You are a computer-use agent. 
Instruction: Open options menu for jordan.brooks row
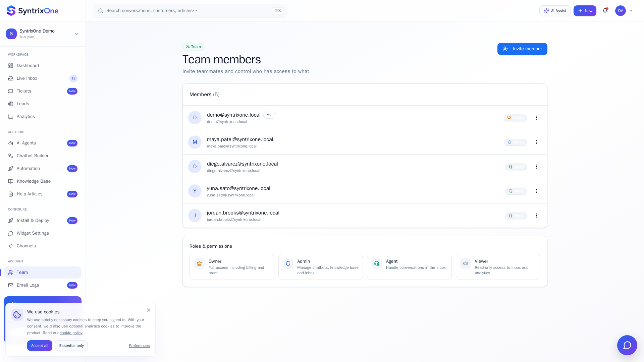click(536, 216)
